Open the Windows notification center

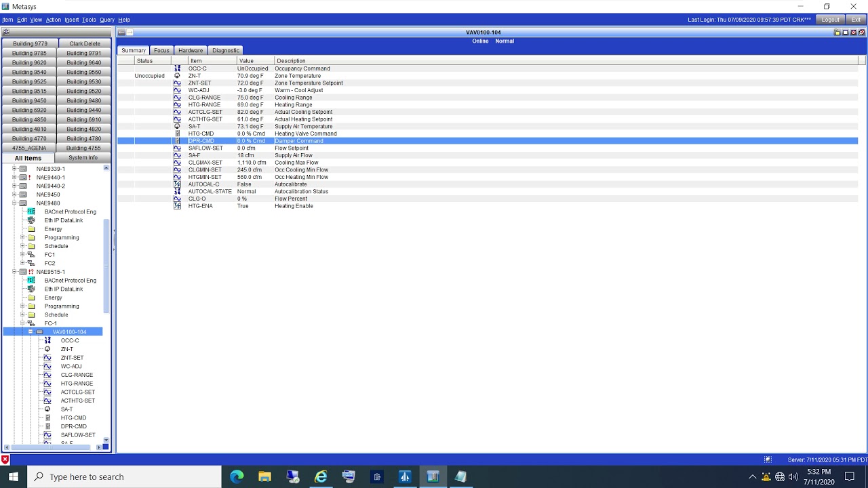pyautogui.click(x=850, y=476)
